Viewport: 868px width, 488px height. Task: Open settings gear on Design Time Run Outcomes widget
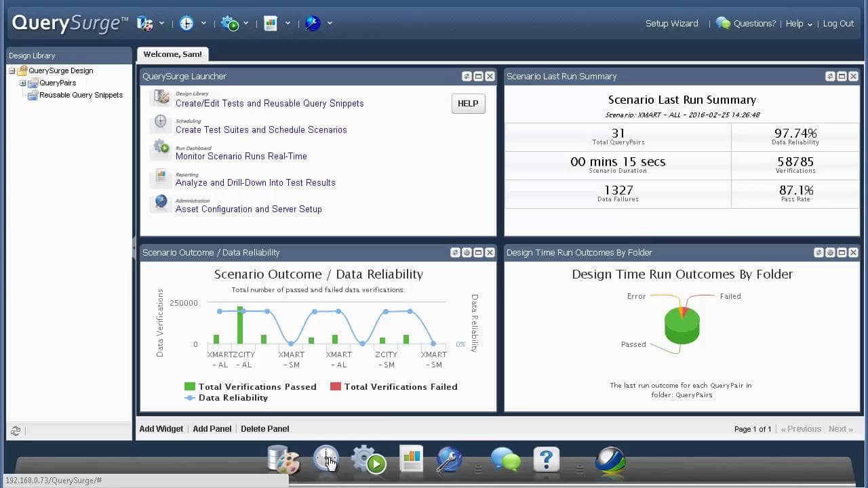(830, 253)
